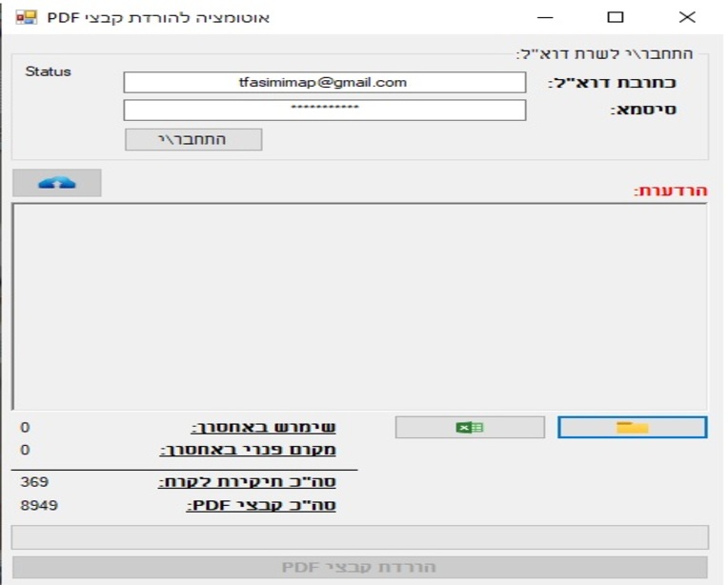Click the cloud upload icon button
Viewport: 728px width, 585px height.
point(56,183)
